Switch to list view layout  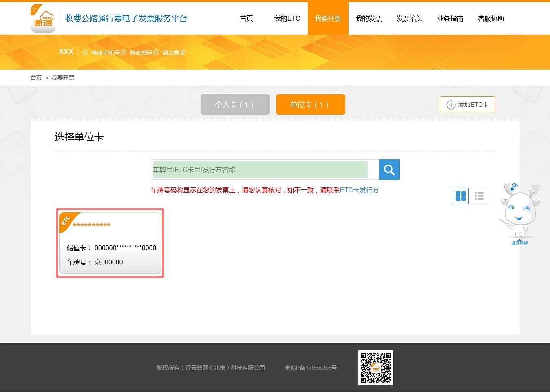(479, 196)
